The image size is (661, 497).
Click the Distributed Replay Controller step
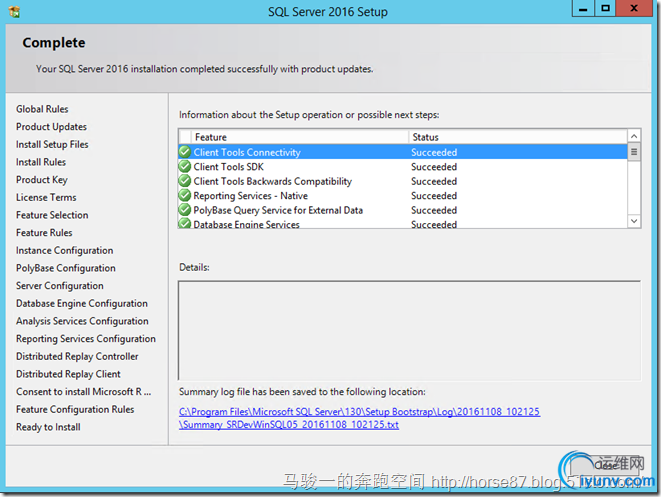pyautogui.click(x=77, y=357)
